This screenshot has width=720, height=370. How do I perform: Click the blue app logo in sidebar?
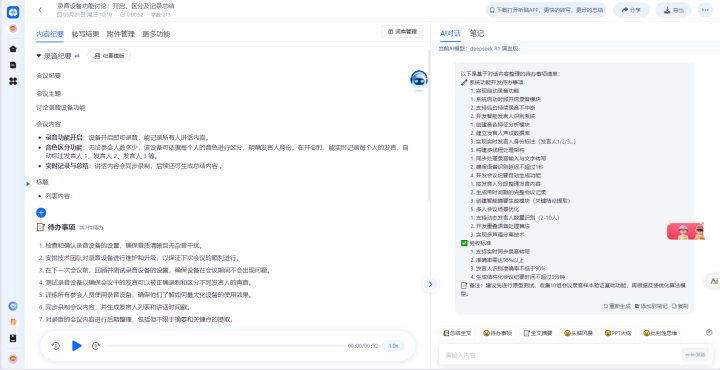coord(13,12)
